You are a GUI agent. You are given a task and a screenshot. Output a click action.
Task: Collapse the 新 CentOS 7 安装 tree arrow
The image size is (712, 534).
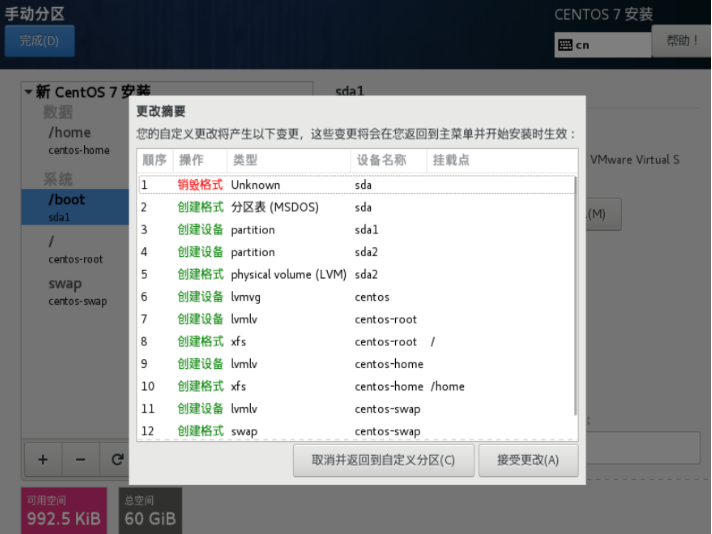tap(28, 92)
